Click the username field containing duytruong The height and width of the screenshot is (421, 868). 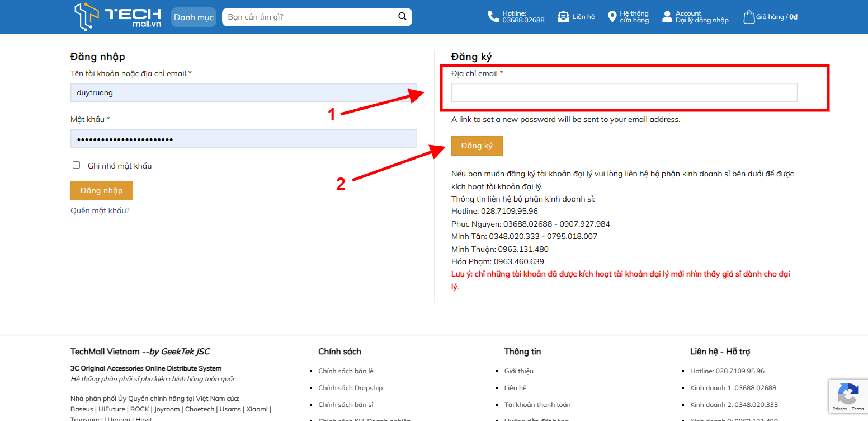pos(243,93)
